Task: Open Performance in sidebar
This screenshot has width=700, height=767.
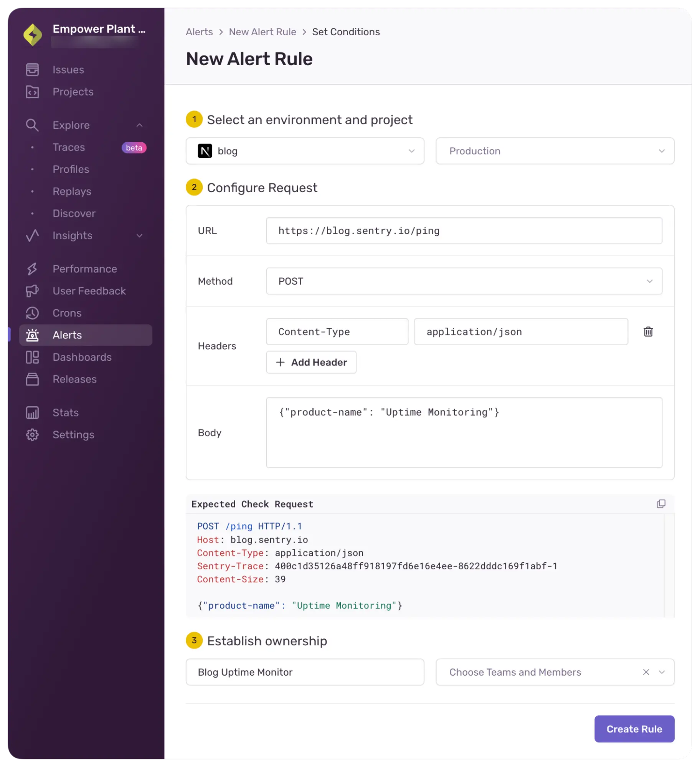Action: pos(85,269)
